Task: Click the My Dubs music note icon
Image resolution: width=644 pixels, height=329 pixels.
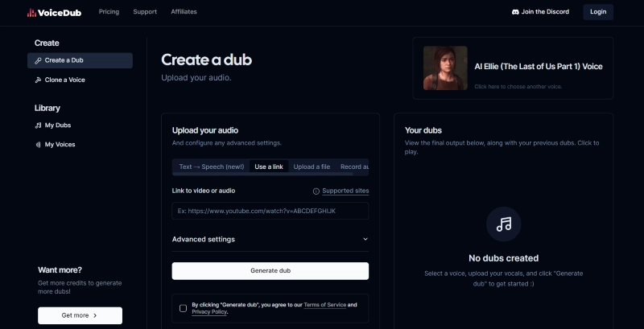Action: pos(38,125)
